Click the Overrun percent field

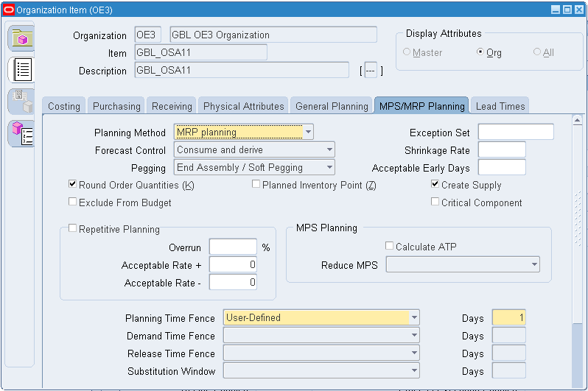[234, 247]
